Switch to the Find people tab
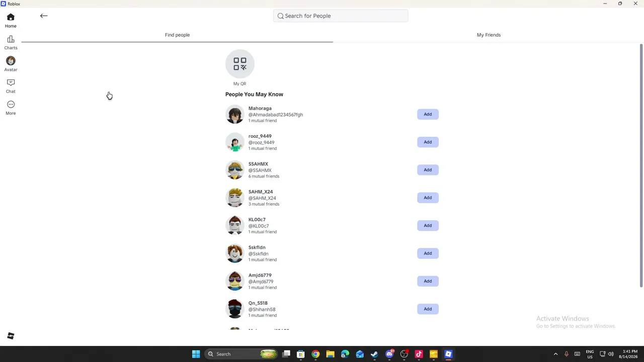 (x=177, y=35)
